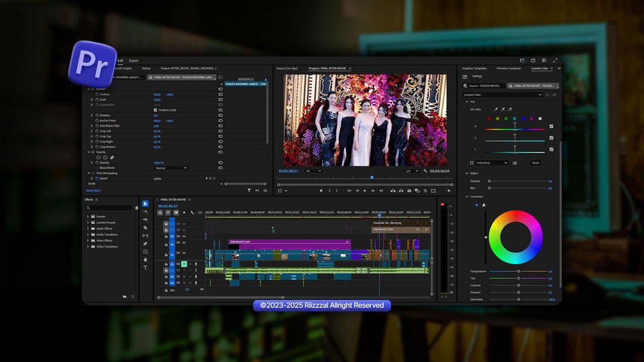
Task: Toggle the H range checkbox
Action: point(551,127)
